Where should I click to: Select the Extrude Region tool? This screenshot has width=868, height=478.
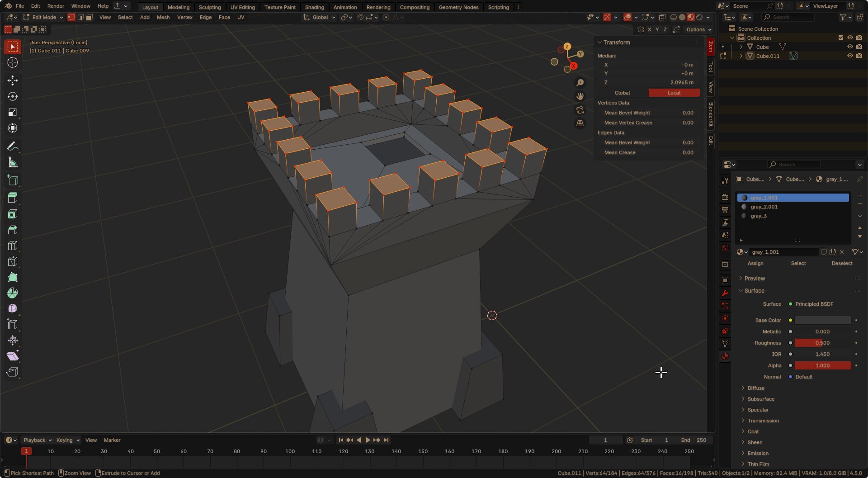13,197
